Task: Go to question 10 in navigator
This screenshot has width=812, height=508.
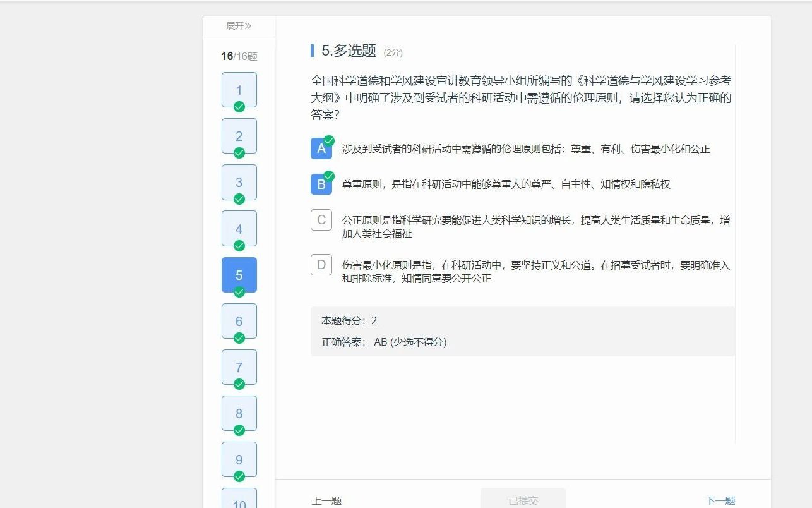Action: click(239, 499)
